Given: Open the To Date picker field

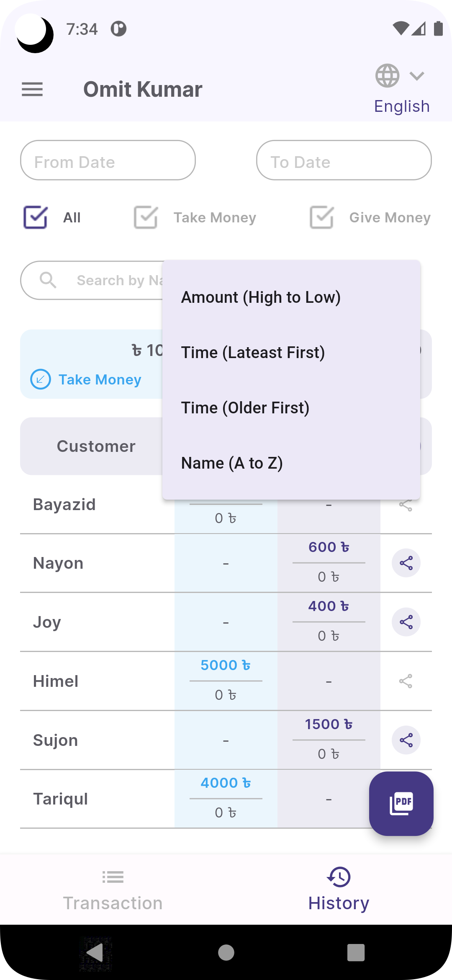Looking at the screenshot, I should (x=344, y=160).
